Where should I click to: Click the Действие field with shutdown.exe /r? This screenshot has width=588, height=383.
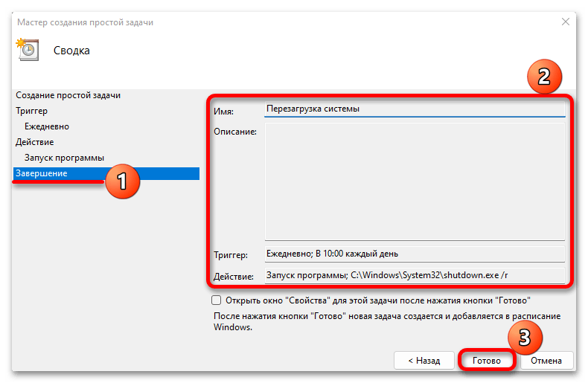[415, 275]
